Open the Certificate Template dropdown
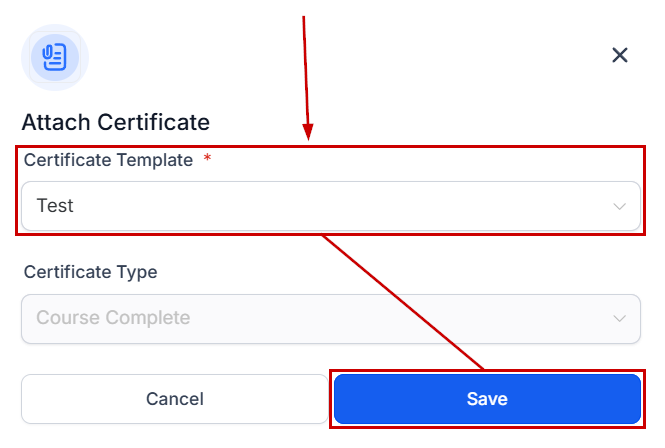 tap(330, 206)
